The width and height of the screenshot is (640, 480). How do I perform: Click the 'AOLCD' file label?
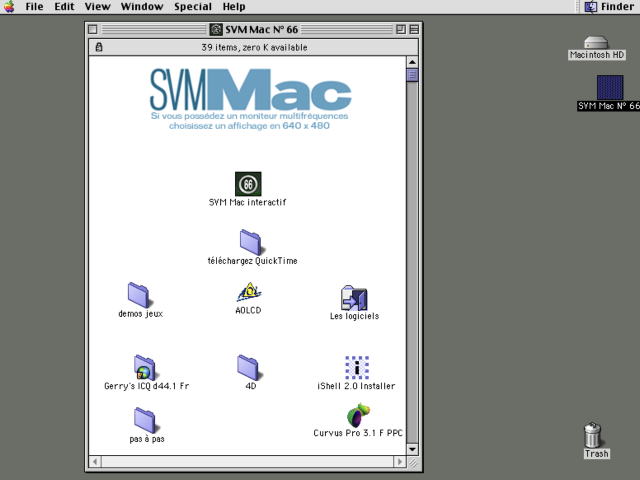click(x=248, y=310)
